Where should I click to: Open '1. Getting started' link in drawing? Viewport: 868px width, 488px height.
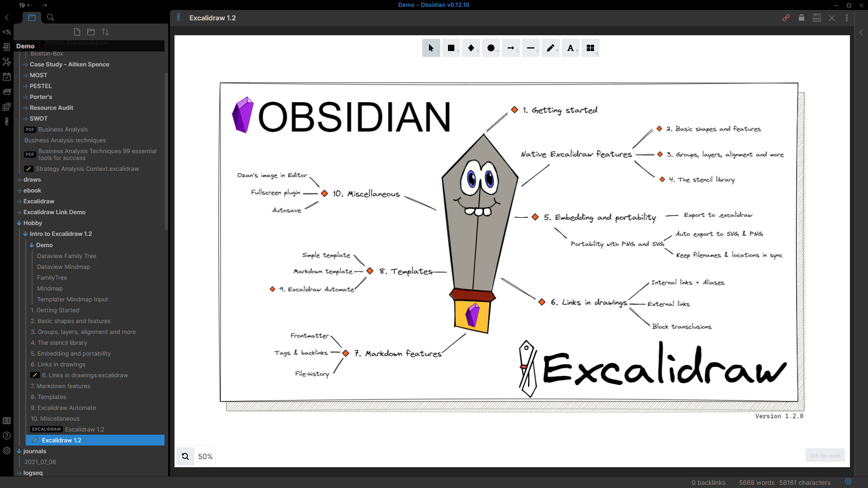[560, 110]
